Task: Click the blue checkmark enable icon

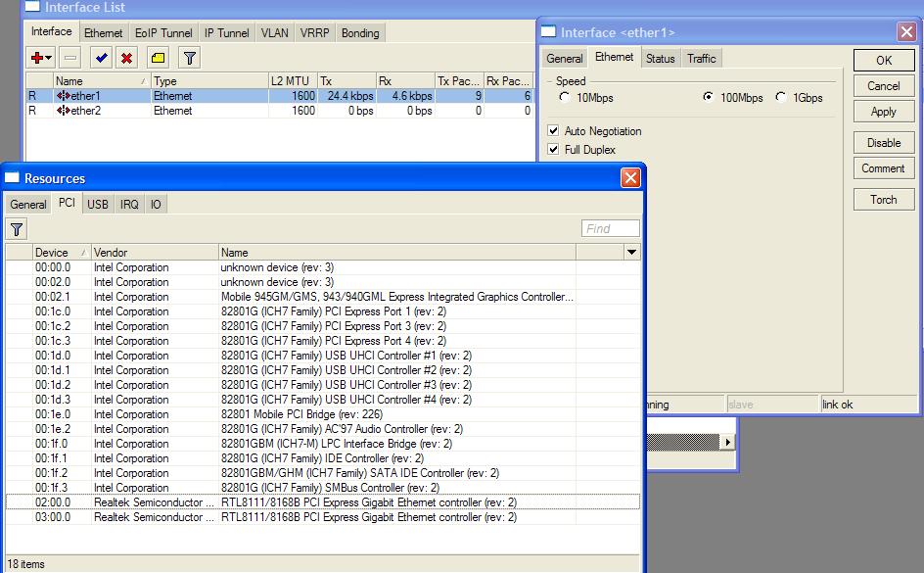Action: [101, 58]
